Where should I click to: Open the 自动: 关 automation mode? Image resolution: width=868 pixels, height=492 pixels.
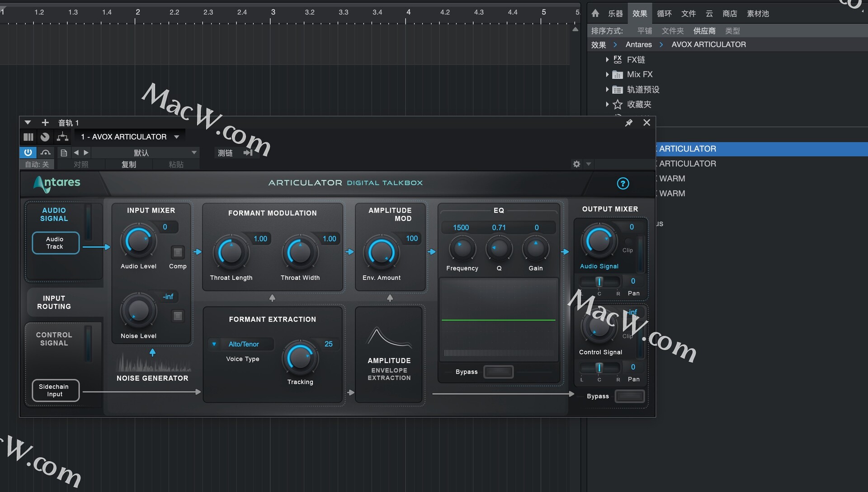coord(37,165)
